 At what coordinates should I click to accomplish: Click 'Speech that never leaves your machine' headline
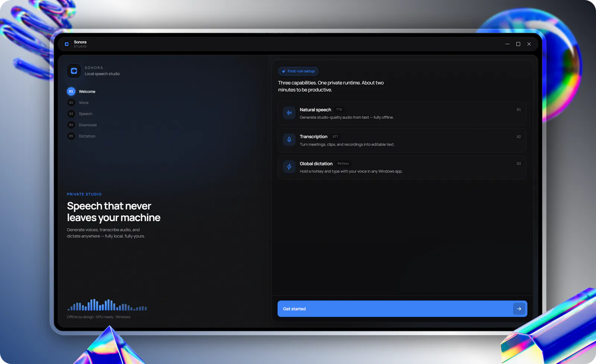point(114,212)
